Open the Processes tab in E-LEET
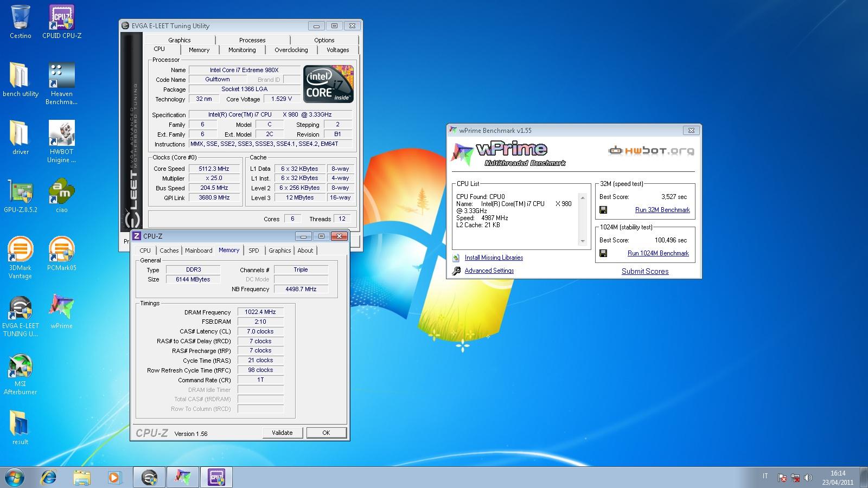Screen dimensions: 868x488 [252, 40]
